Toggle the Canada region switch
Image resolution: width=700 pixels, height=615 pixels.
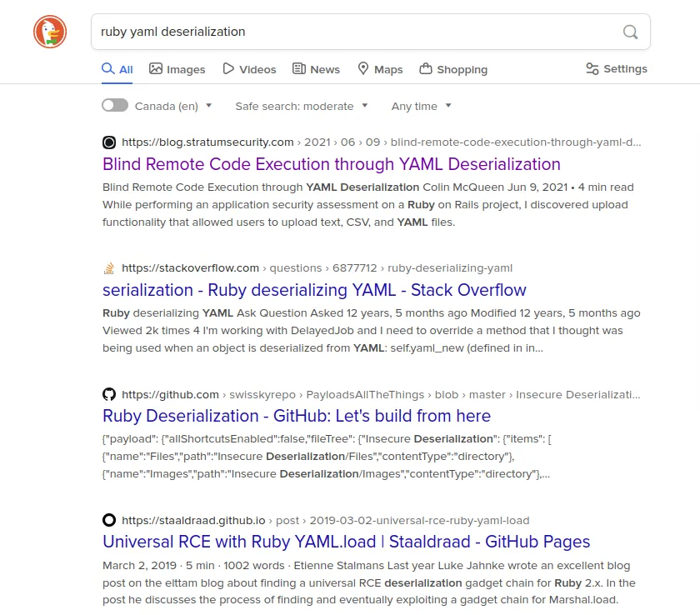coord(115,106)
